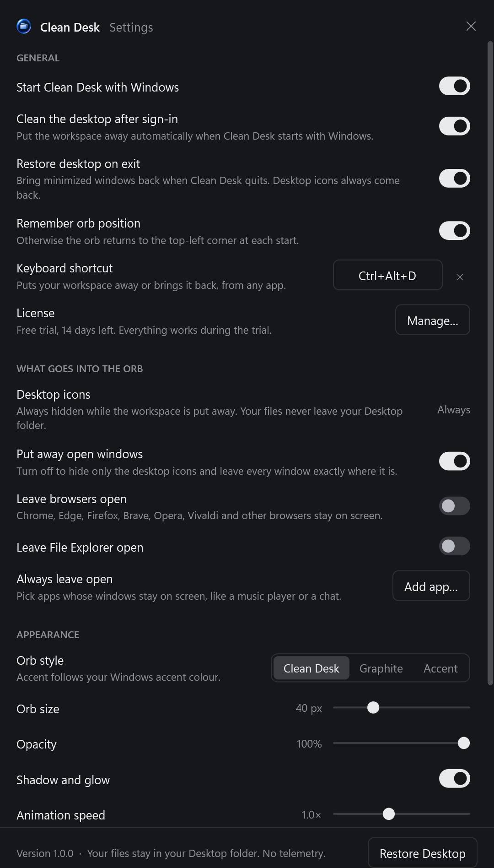The image size is (494, 868).
Task: Close the Settings window
Action: point(471,26)
